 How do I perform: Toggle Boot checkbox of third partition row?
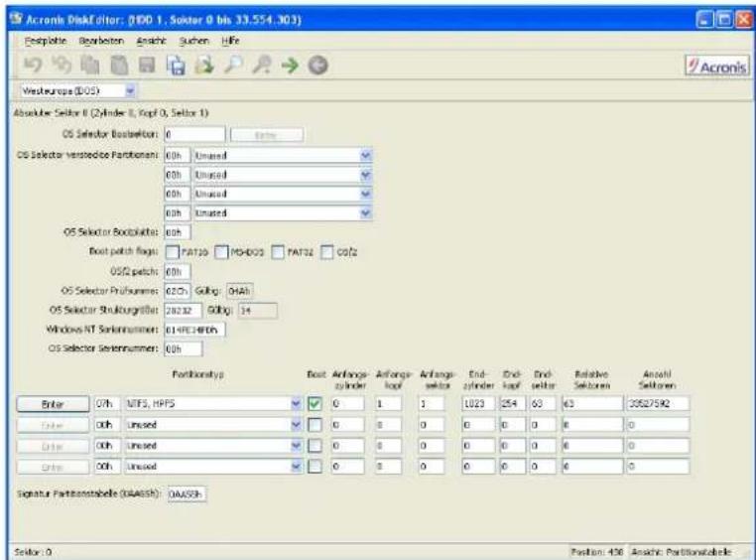pyautogui.click(x=315, y=446)
